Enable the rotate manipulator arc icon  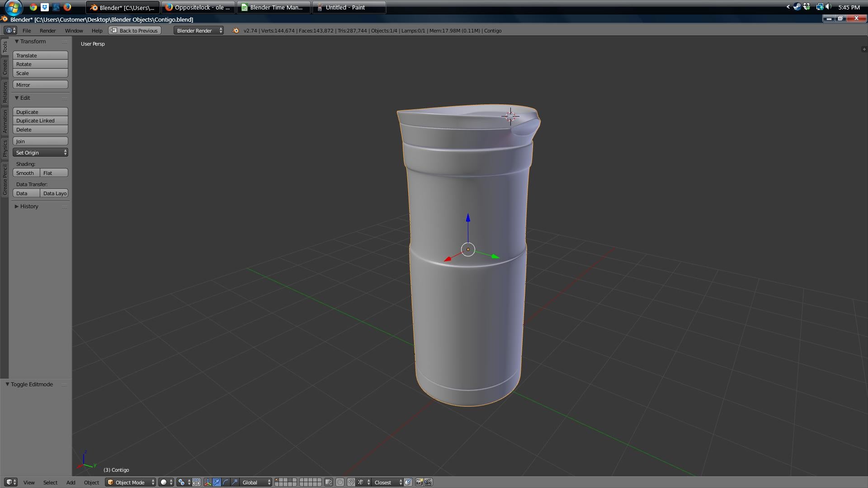[x=226, y=482]
